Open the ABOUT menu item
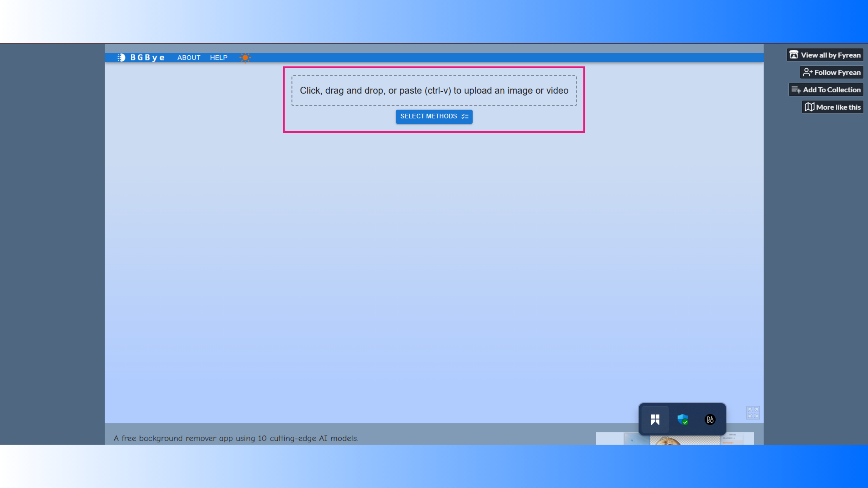The width and height of the screenshot is (868, 488). pos(189,58)
